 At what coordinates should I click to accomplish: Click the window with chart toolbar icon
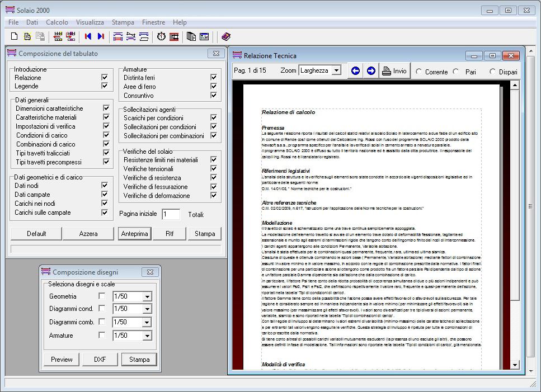pyautogui.click(x=204, y=36)
